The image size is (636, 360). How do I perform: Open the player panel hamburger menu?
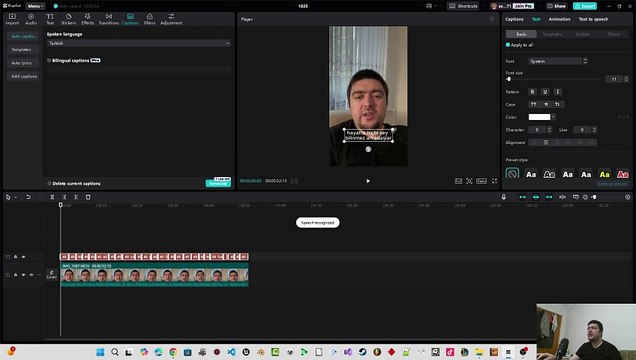click(492, 19)
